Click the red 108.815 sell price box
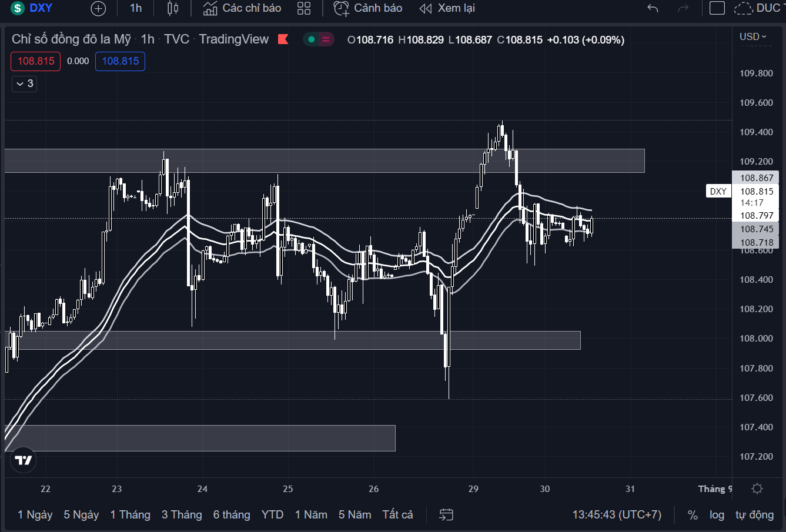 36,61
